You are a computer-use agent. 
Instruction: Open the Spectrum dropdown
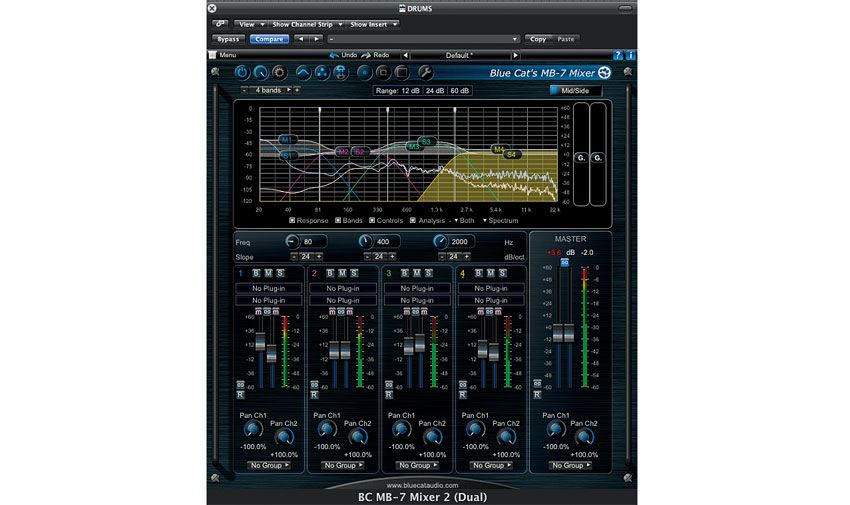click(x=500, y=221)
